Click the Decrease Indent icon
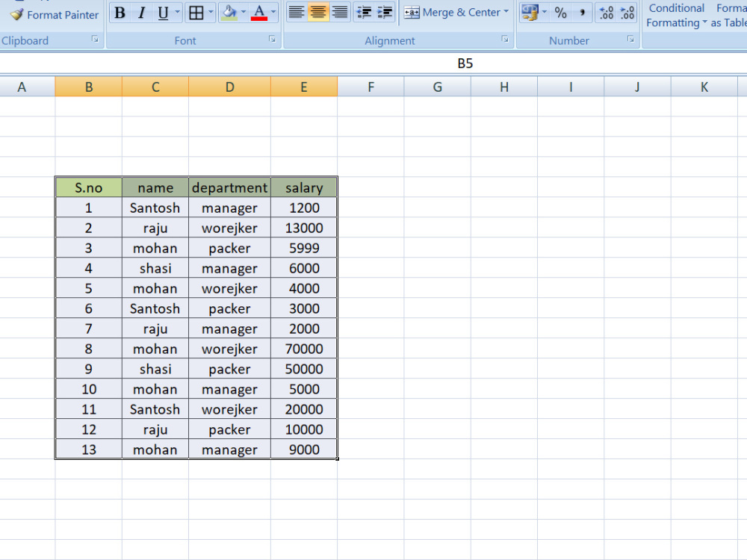This screenshot has height=560, width=747. [x=364, y=13]
